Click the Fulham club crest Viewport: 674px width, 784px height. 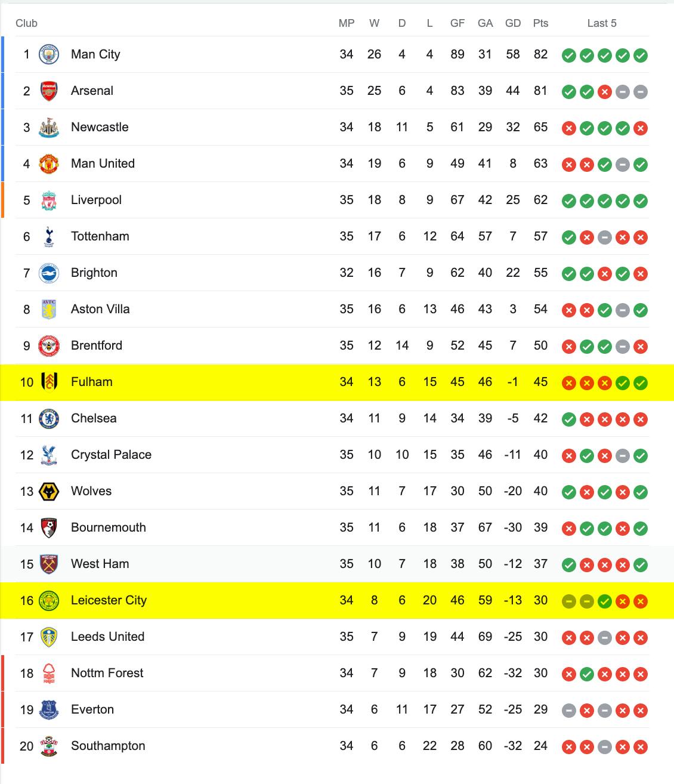49,382
